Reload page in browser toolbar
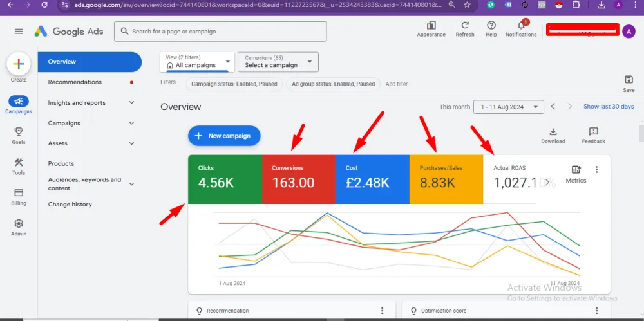 click(x=44, y=5)
